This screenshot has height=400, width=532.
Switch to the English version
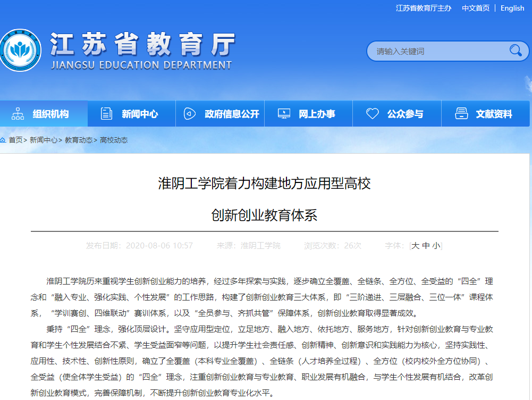click(x=512, y=8)
